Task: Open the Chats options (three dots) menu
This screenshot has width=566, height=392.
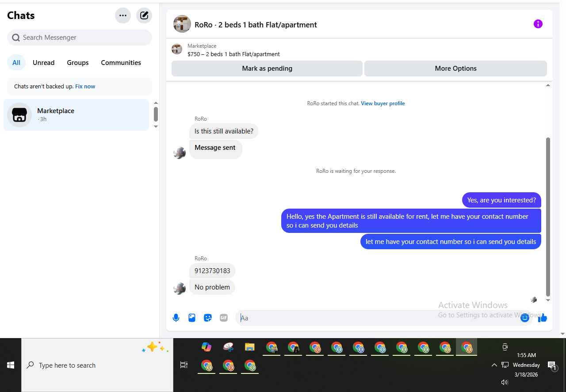Action: pyautogui.click(x=123, y=15)
